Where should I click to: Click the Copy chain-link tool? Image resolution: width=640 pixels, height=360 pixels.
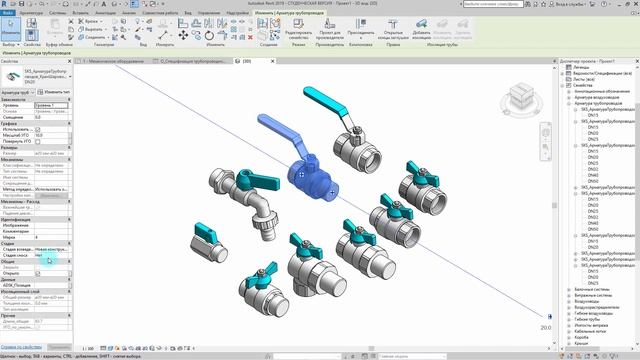[196, 36]
